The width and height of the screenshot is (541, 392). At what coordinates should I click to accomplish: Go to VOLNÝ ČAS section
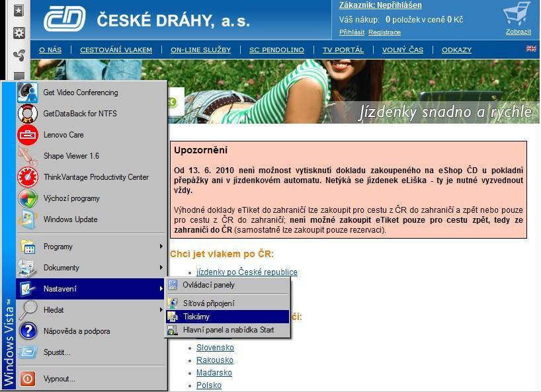coord(403,50)
